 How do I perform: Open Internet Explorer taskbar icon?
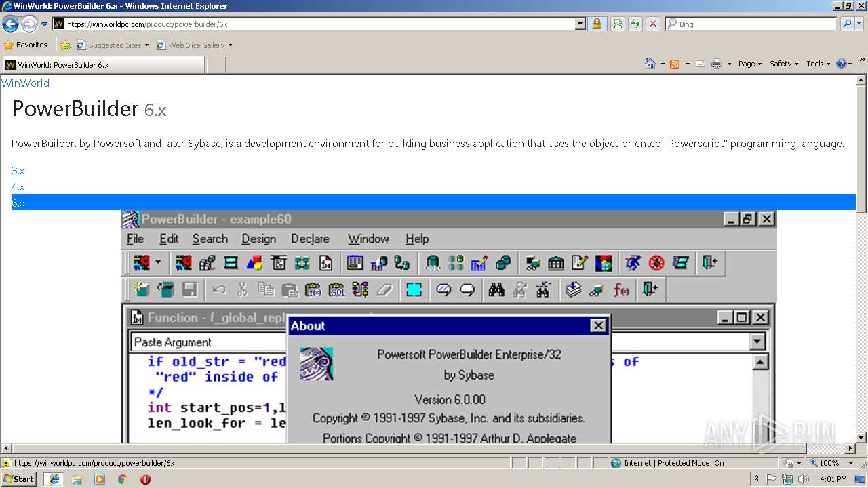coord(54,479)
